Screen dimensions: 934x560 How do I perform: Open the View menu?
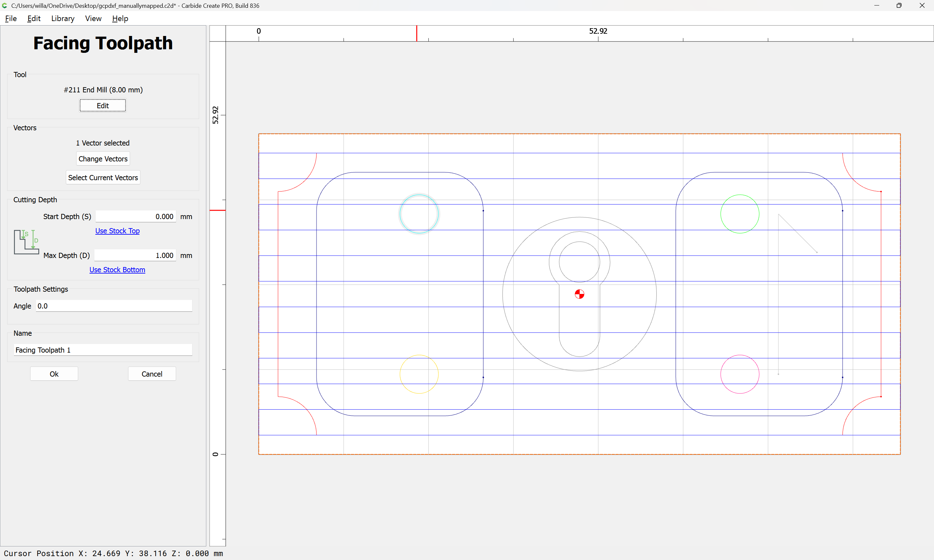93,18
